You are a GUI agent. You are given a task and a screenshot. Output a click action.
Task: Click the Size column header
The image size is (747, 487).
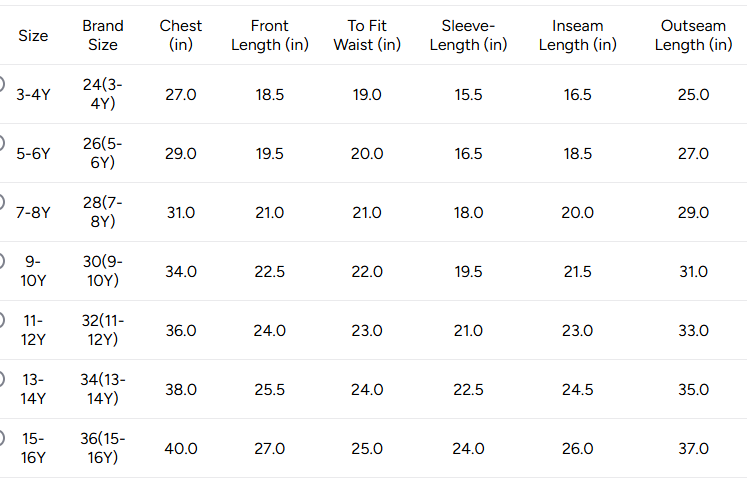(x=33, y=36)
